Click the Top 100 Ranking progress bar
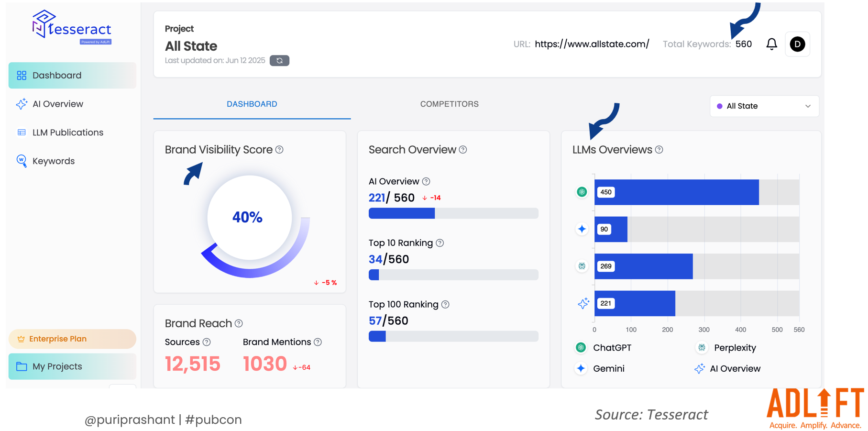 pos(453,336)
